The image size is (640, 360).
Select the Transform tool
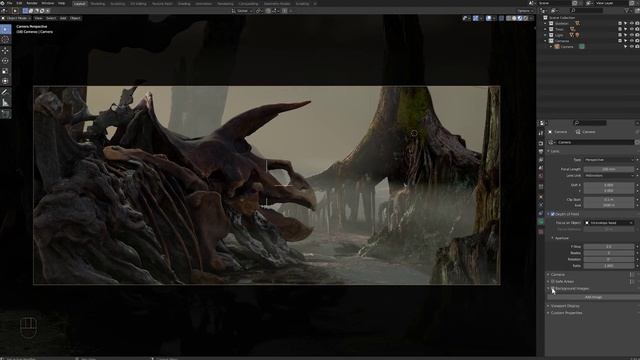[5, 81]
